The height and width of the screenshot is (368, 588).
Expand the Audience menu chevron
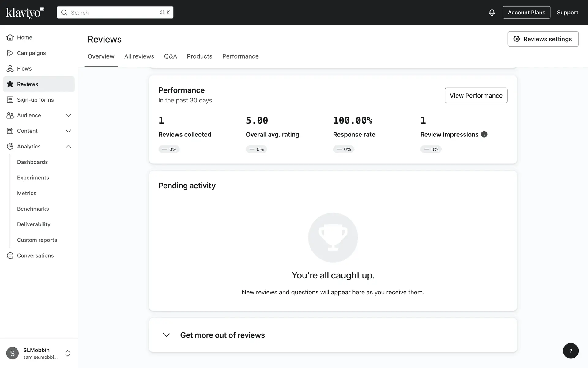[x=68, y=115]
